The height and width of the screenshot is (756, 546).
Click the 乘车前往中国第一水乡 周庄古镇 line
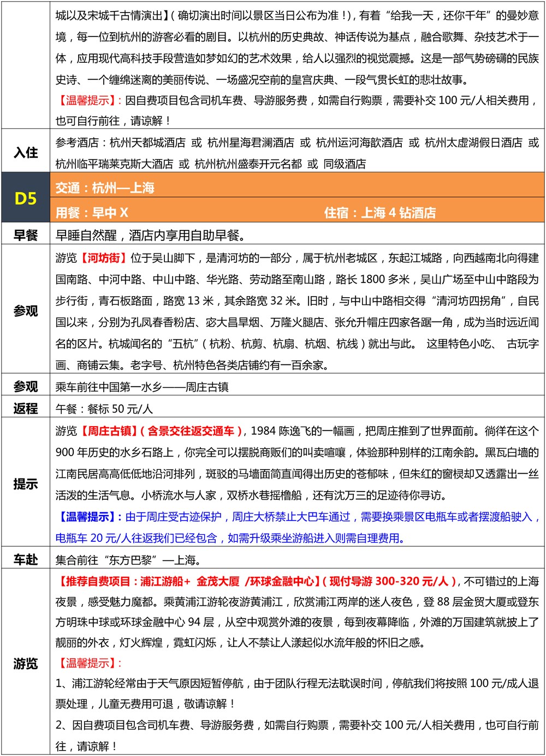(x=142, y=387)
